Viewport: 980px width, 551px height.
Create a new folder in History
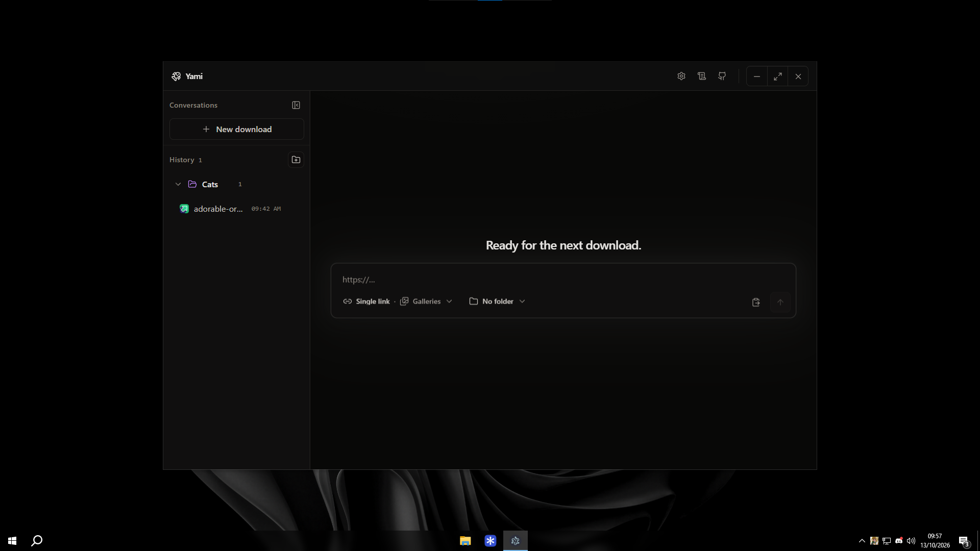pyautogui.click(x=296, y=160)
